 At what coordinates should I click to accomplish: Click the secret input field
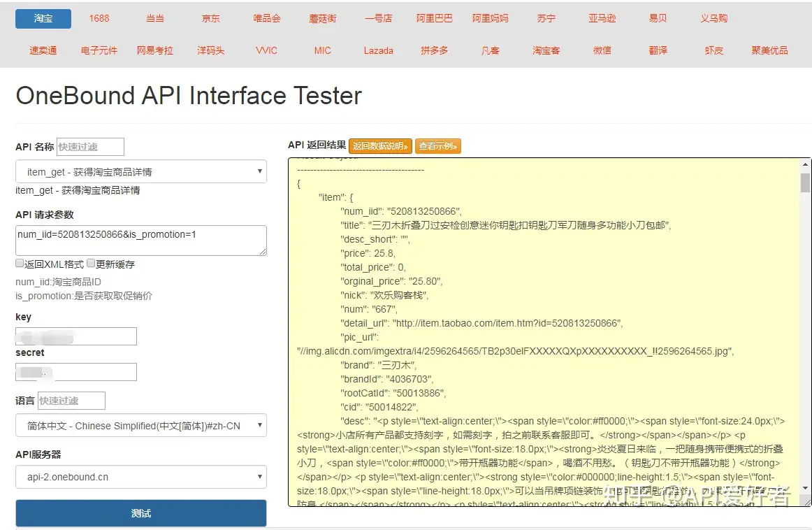point(76,372)
